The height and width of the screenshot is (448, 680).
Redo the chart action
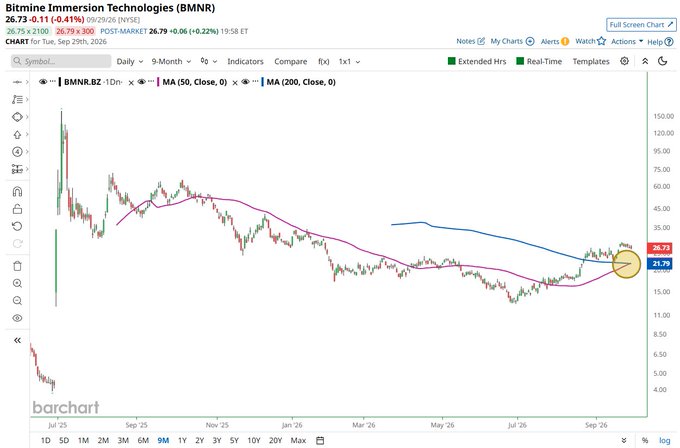point(17,244)
